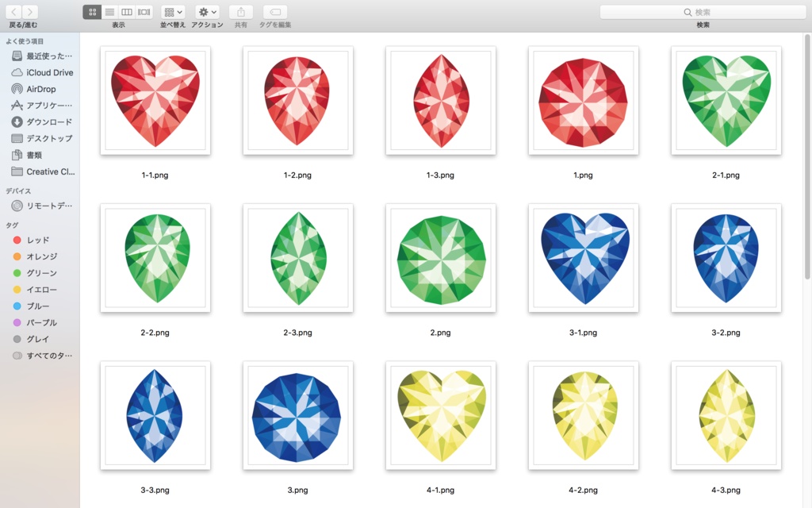Viewport: 812px width, 508px height.
Task: Open the Recents (最近使った) sidebar item
Action: [41, 56]
